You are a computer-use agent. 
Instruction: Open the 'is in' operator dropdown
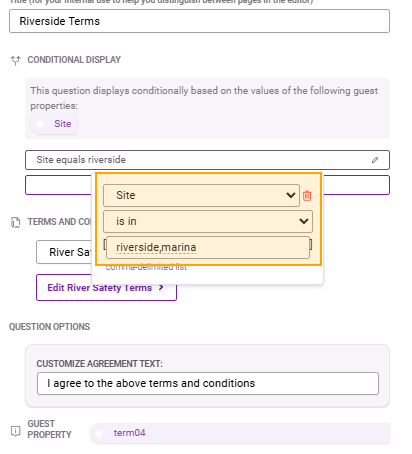(208, 221)
